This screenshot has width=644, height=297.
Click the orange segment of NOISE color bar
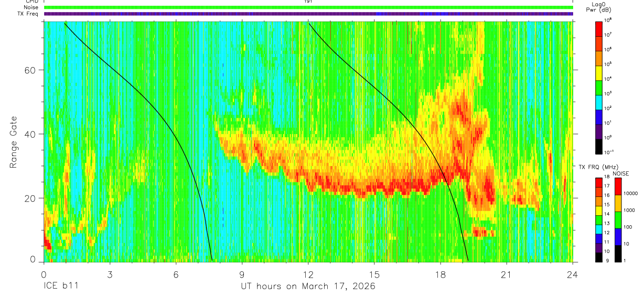point(618,203)
